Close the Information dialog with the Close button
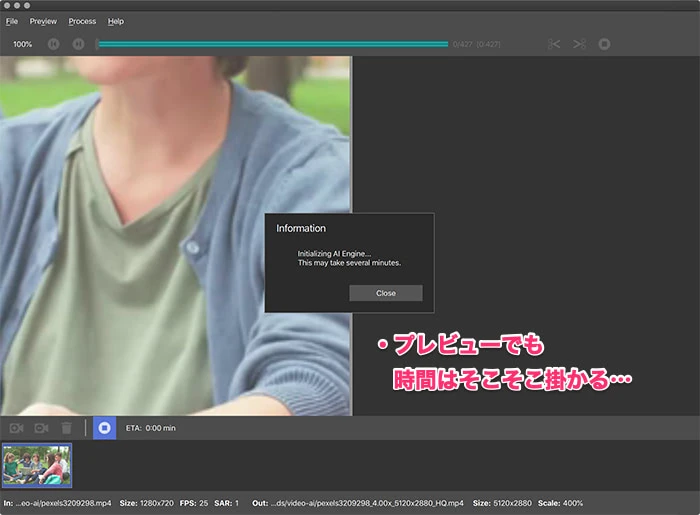 (386, 293)
